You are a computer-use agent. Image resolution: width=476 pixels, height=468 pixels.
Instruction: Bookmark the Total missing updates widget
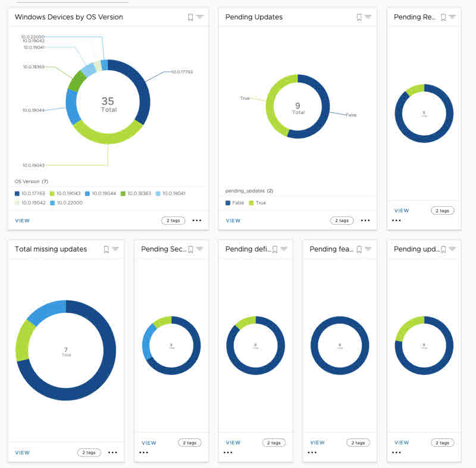(x=107, y=249)
